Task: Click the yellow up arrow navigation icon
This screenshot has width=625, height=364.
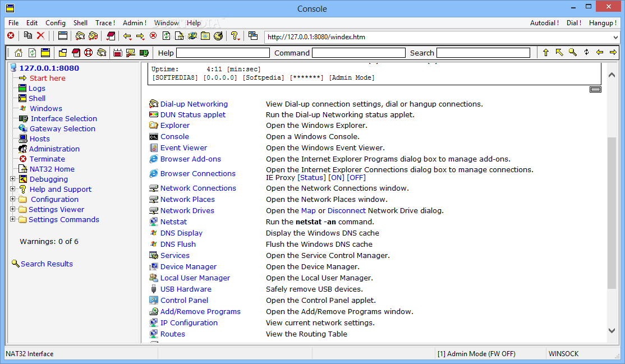Action: pos(546,52)
